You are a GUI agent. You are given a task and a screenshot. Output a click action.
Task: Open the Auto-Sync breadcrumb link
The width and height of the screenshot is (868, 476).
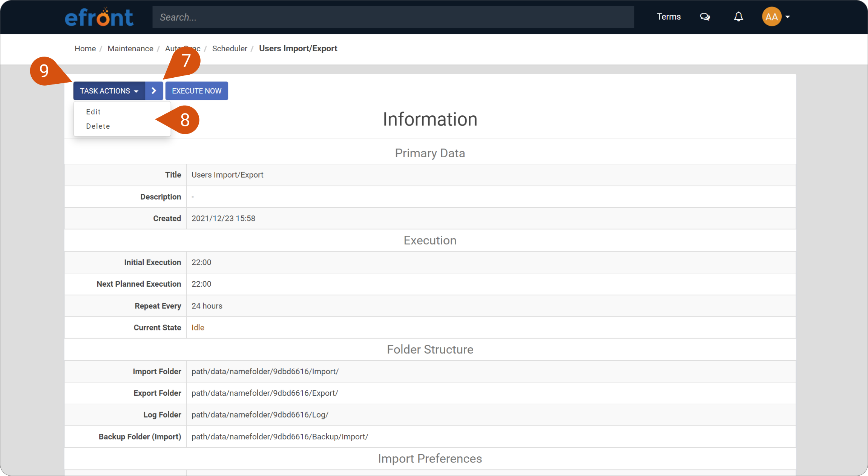[x=182, y=49]
